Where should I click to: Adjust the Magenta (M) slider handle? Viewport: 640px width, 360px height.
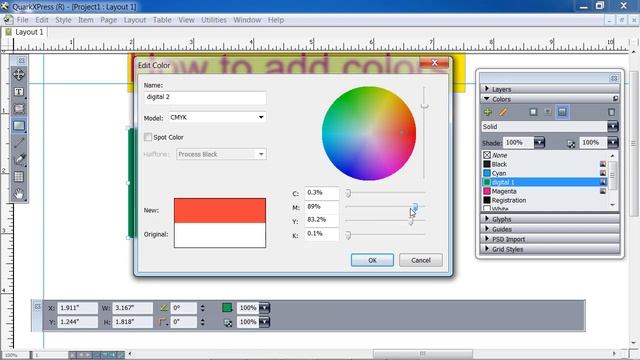(415, 207)
